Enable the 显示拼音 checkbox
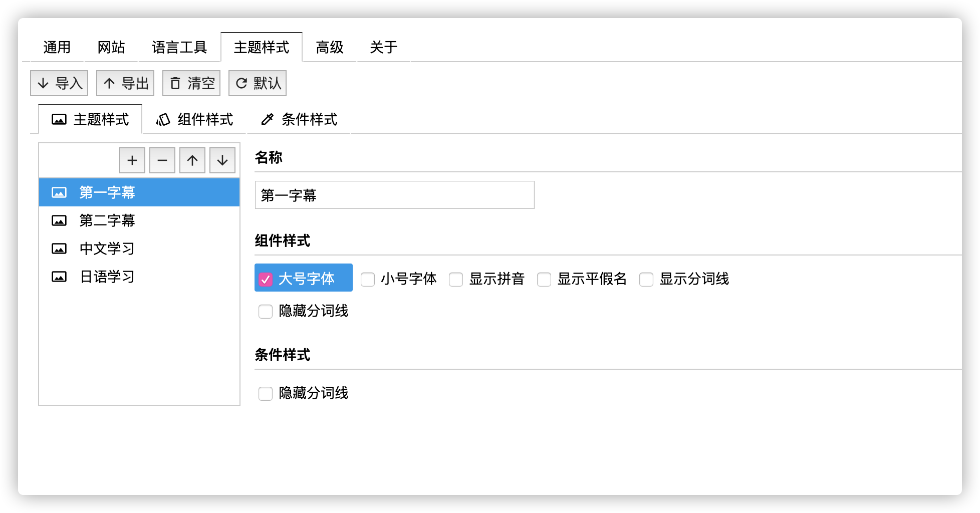The width and height of the screenshot is (980, 513). pos(456,279)
